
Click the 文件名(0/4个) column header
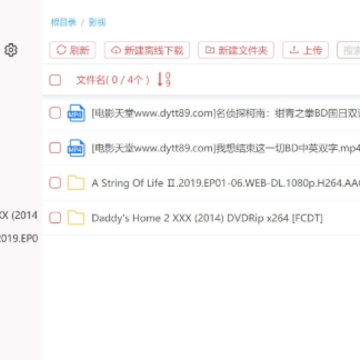click(x=113, y=80)
